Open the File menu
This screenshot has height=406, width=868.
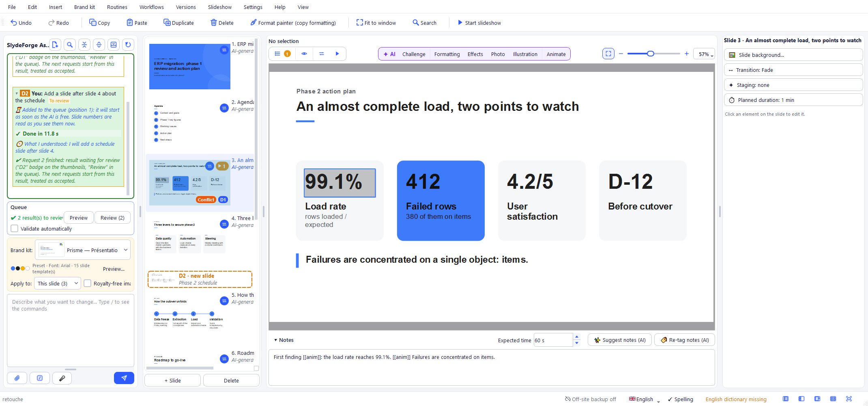point(12,7)
